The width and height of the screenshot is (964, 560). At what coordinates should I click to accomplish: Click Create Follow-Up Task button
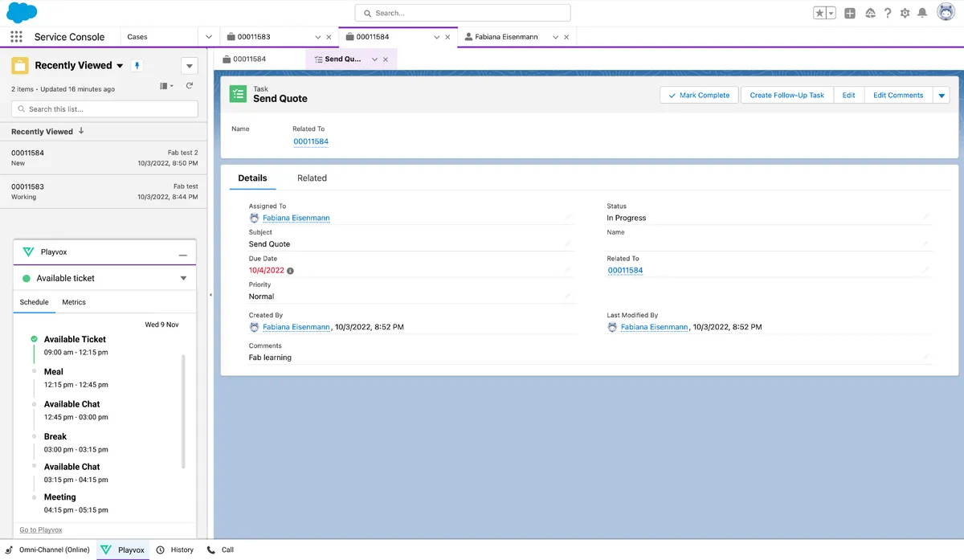[787, 95]
